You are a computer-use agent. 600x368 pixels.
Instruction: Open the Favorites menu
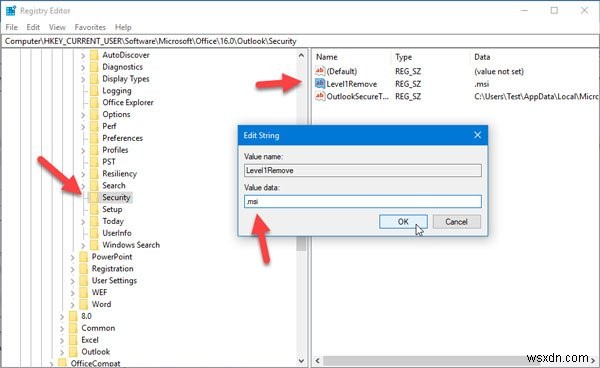[90, 27]
